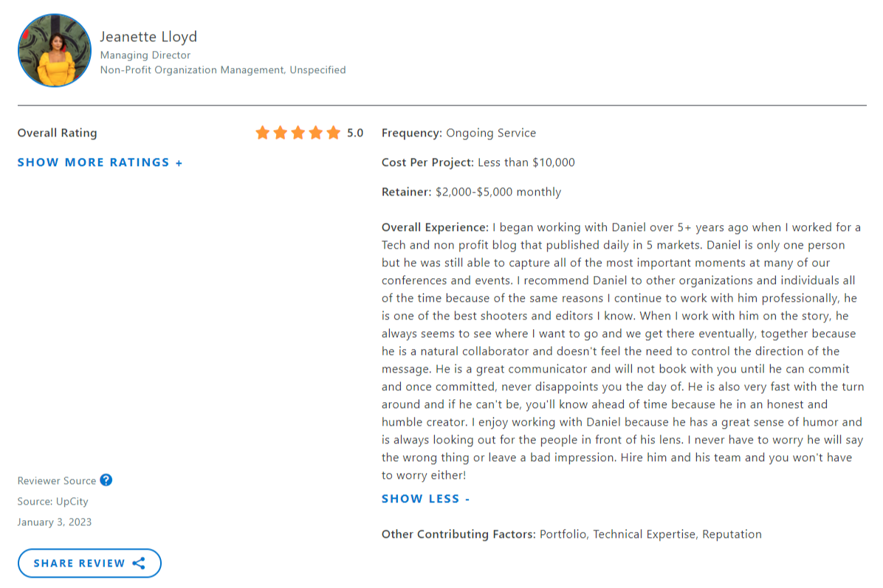Click the Retainer $2,000-$5,000 monthly line

tap(471, 193)
